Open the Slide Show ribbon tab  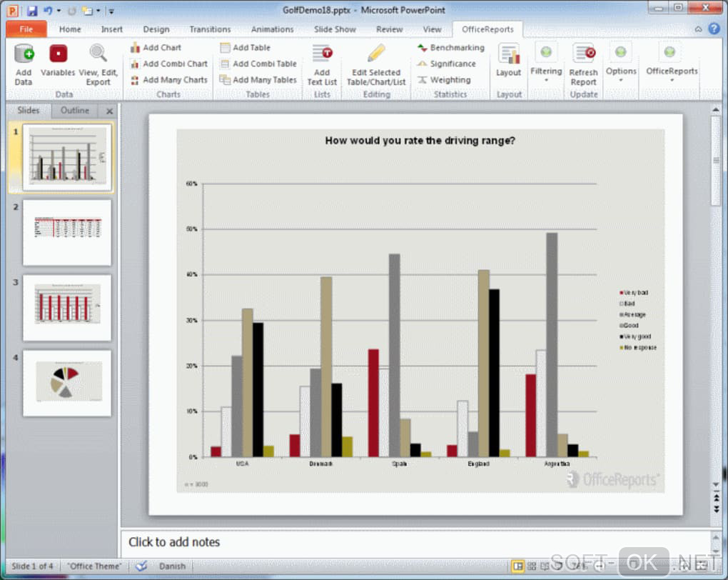pos(335,29)
